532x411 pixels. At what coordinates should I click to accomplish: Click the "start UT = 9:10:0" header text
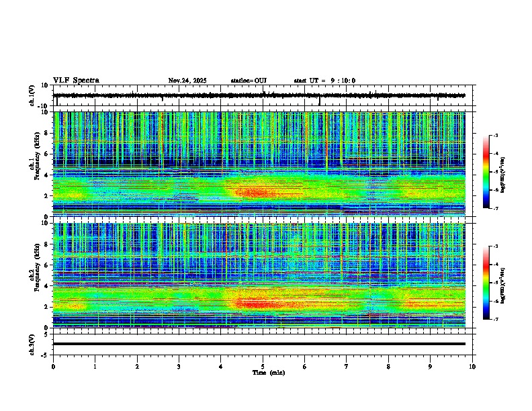coord(324,81)
